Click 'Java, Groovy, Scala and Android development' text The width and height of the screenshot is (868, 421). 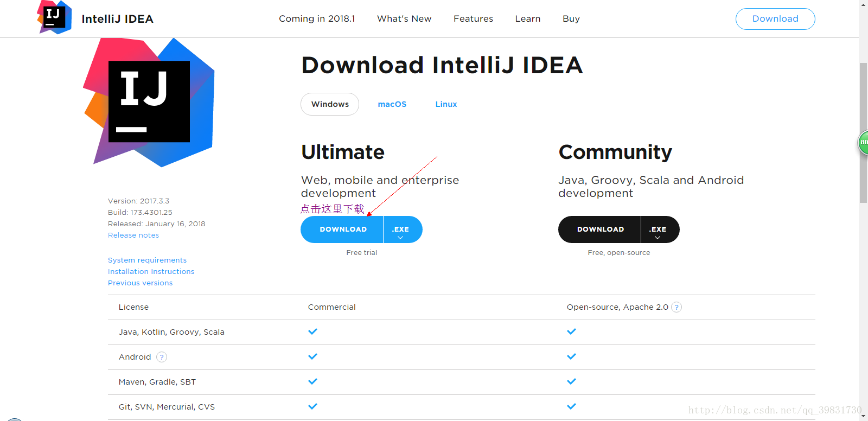(x=651, y=187)
